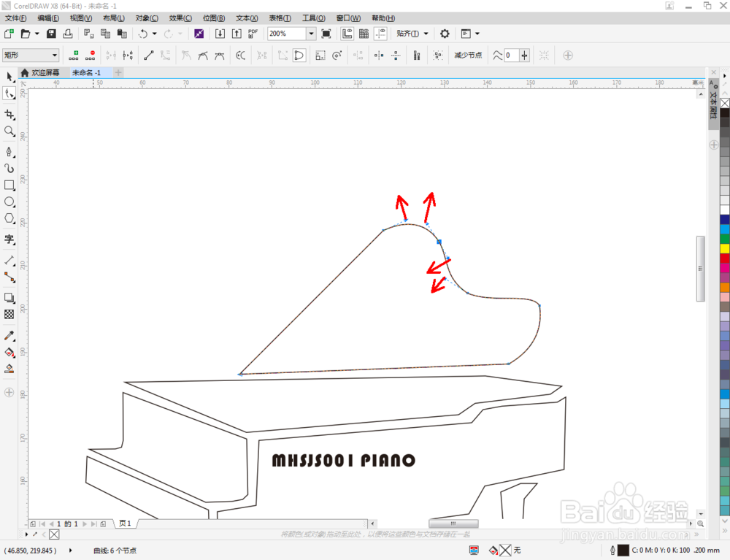Expand the Open file arrow dropdown
The width and height of the screenshot is (730, 560).
pyautogui.click(x=36, y=34)
